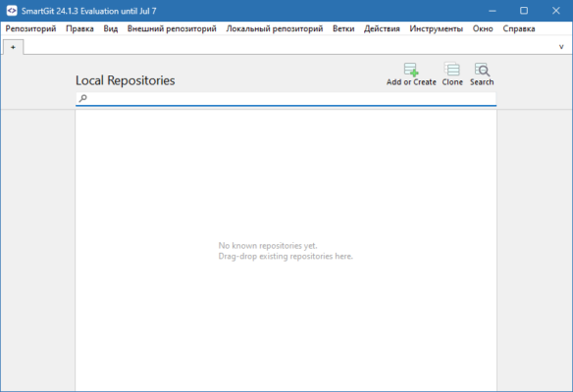The width and height of the screenshot is (573, 392).
Task: Open the Репозиторий menu
Action: tap(30, 28)
